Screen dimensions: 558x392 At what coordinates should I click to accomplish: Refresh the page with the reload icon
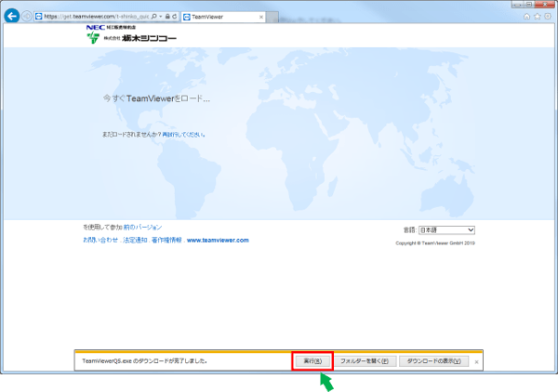point(175,17)
